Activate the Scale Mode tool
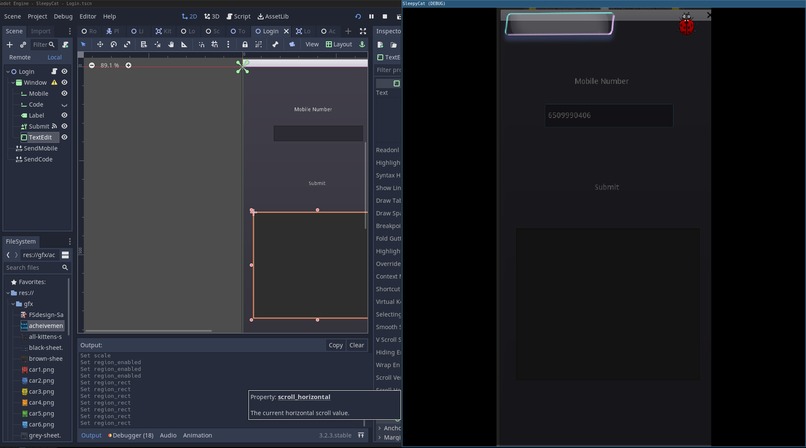The width and height of the screenshot is (806, 448). tap(127, 45)
